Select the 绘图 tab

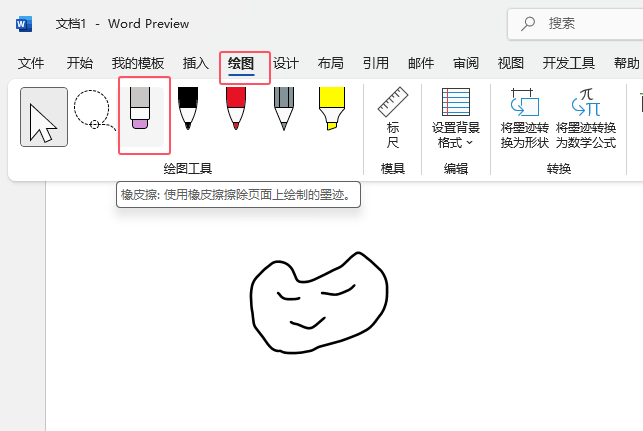(x=241, y=64)
